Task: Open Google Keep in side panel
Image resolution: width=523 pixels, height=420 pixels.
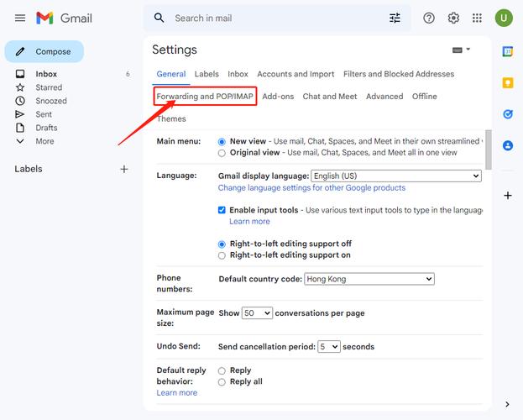Action: [x=508, y=82]
